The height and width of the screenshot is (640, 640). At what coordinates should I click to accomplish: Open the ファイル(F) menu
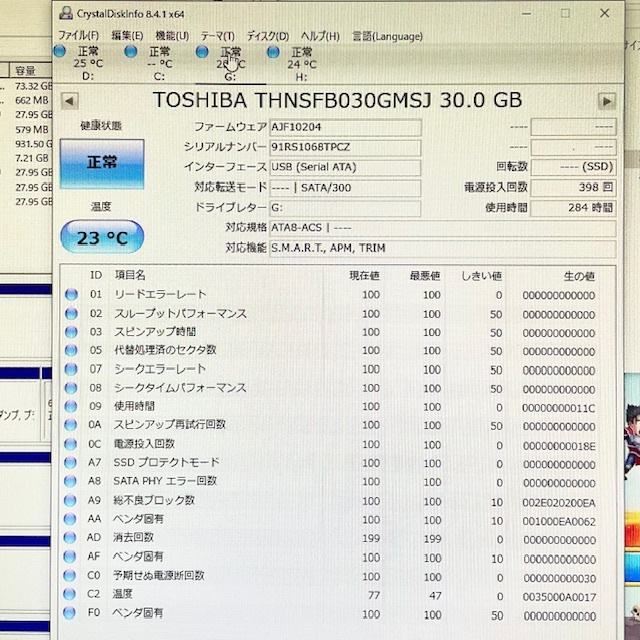click(x=79, y=36)
